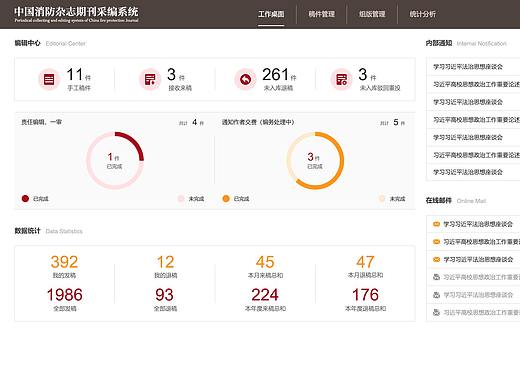520x390 pixels.
Task: Click the 共计 4 件 total
Action: [191, 123]
